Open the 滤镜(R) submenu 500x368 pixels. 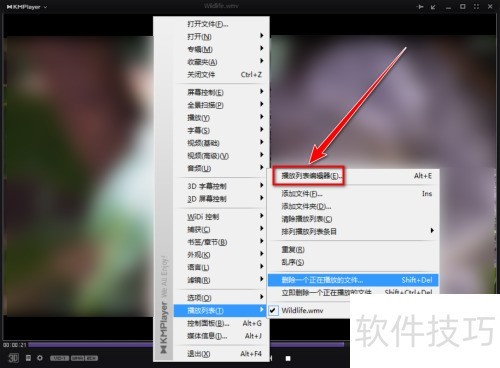pos(220,280)
